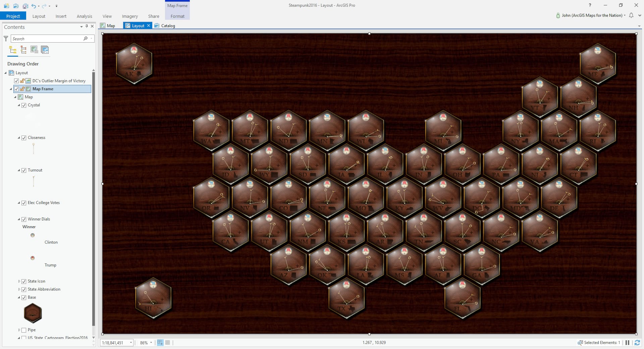The image size is (644, 349).
Task: Enable the Pipe layer checkbox
Action: (24, 330)
